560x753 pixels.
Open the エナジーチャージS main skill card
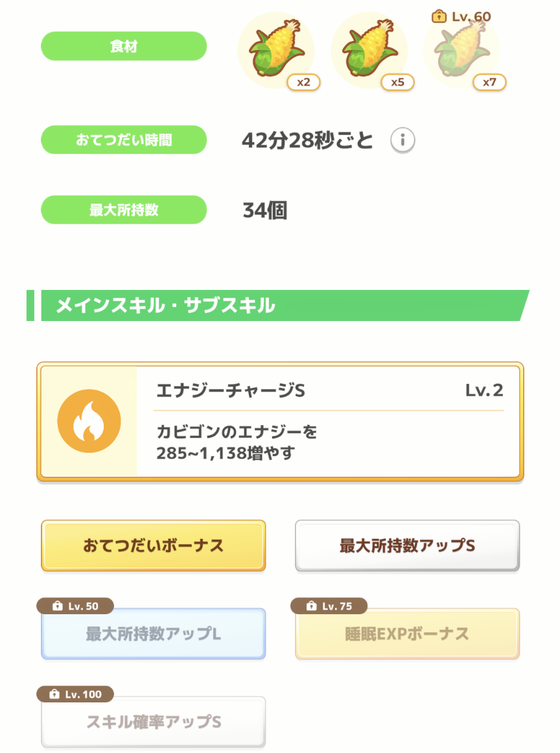(x=280, y=422)
